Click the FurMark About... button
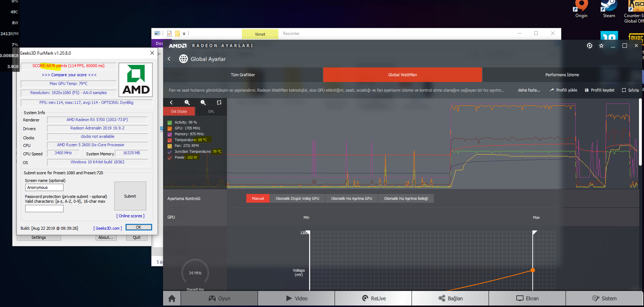The width and height of the screenshot is (644, 307). point(106,237)
